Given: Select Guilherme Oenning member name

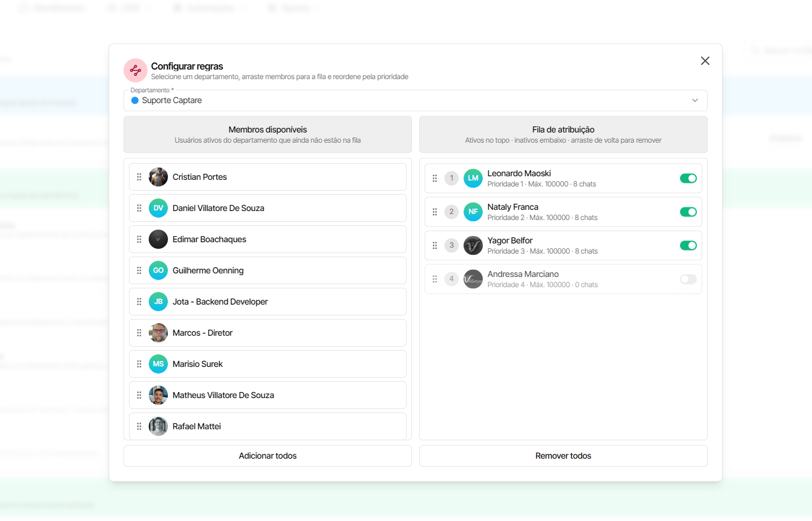Looking at the screenshot, I should click(x=208, y=270).
